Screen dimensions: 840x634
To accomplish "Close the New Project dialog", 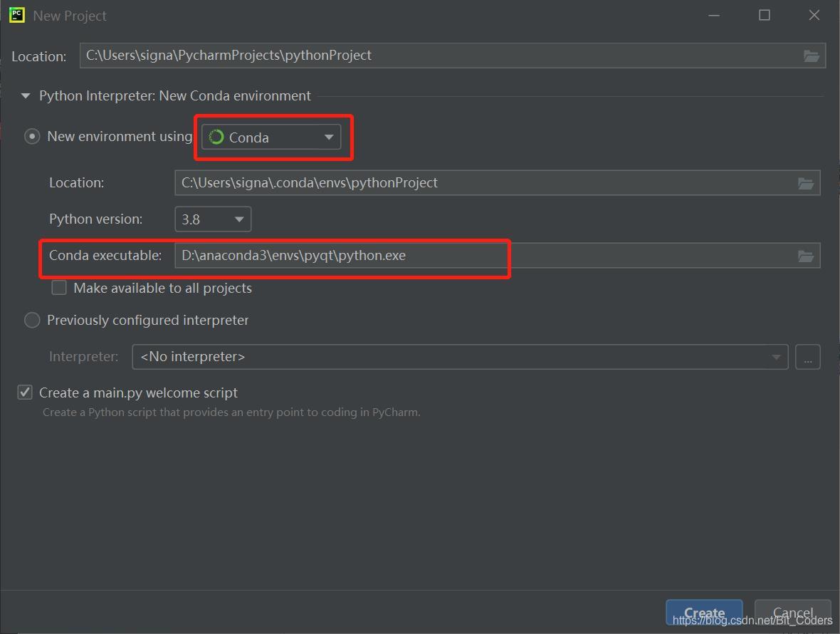I will [x=814, y=16].
